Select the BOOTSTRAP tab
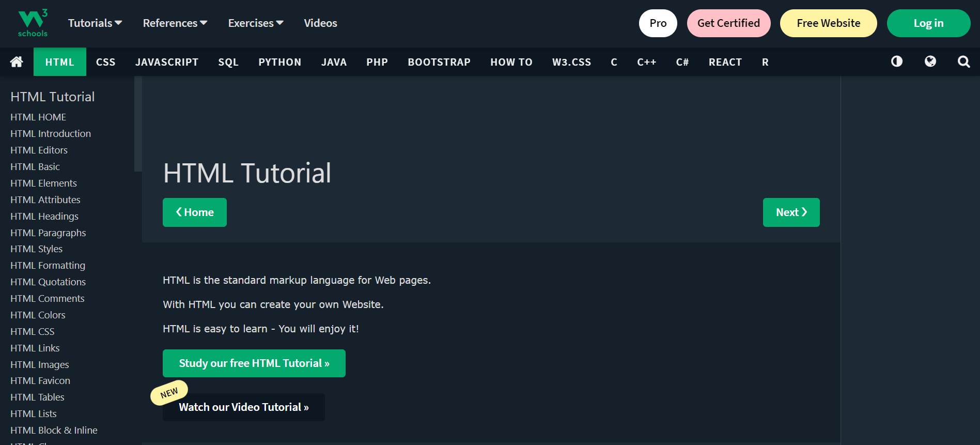 point(439,62)
